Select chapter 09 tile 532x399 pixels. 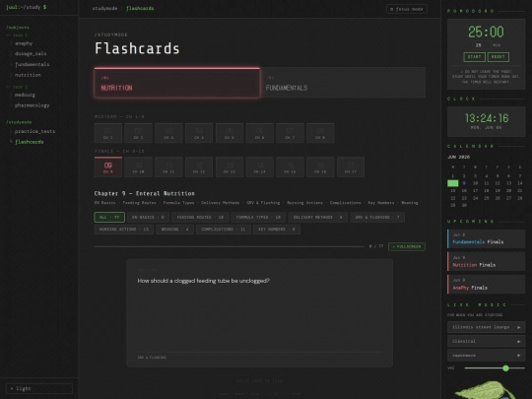108,166
